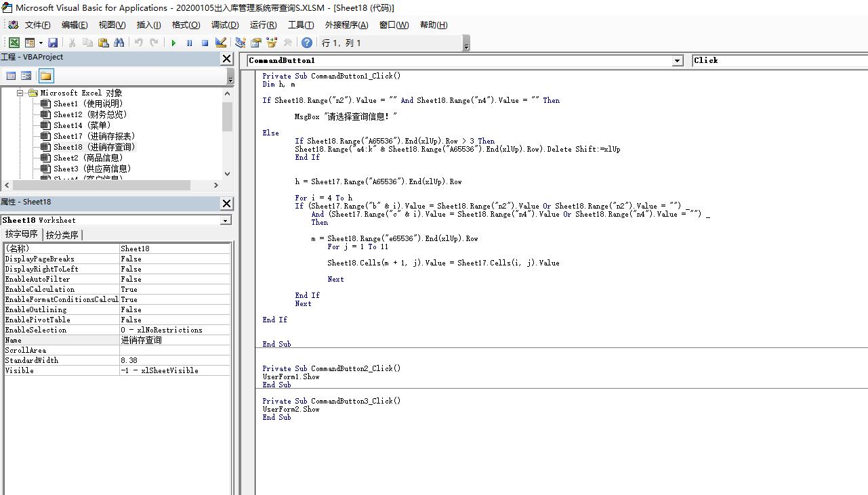Click the project tree scroll down arrow
Screen dimensions: 868x495
[227, 173]
